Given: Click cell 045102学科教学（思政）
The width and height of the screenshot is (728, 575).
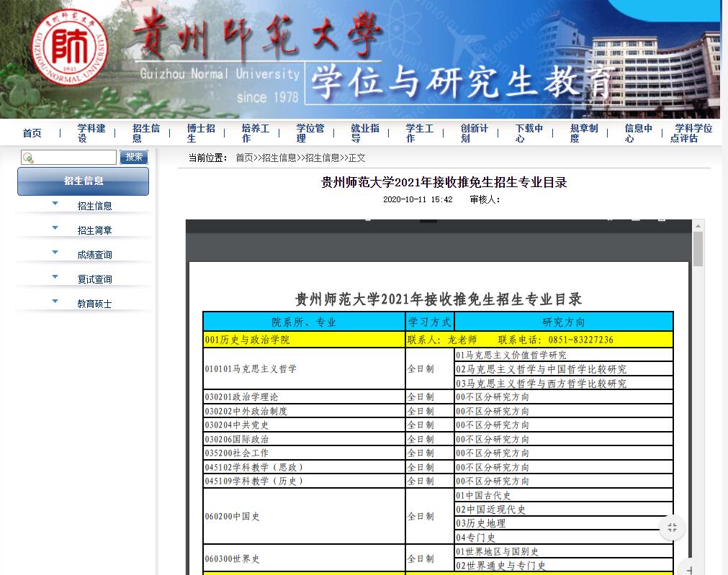Looking at the screenshot, I should pos(304,467).
